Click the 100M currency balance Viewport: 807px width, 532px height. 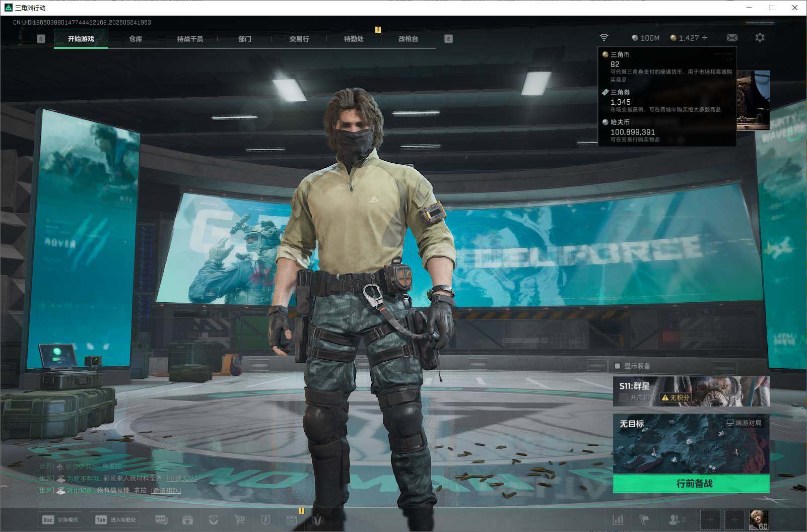(x=646, y=38)
